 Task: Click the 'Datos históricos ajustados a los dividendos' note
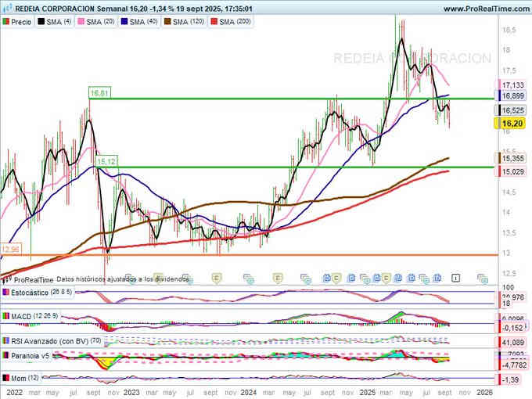coord(123,279)
